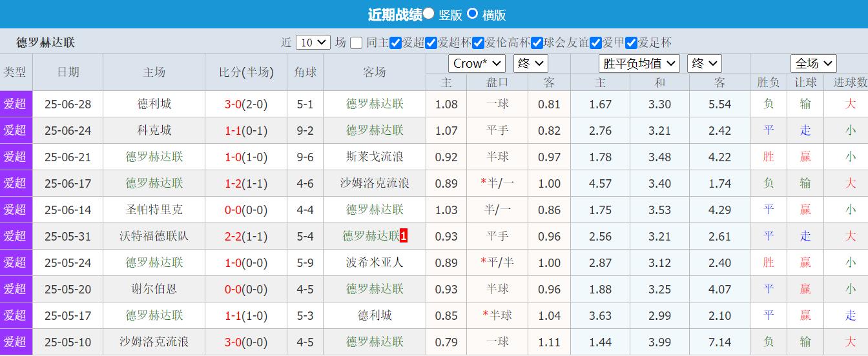Open the 全场 dropdown
Screen dimensions: 868x356
tap(813, 63)
